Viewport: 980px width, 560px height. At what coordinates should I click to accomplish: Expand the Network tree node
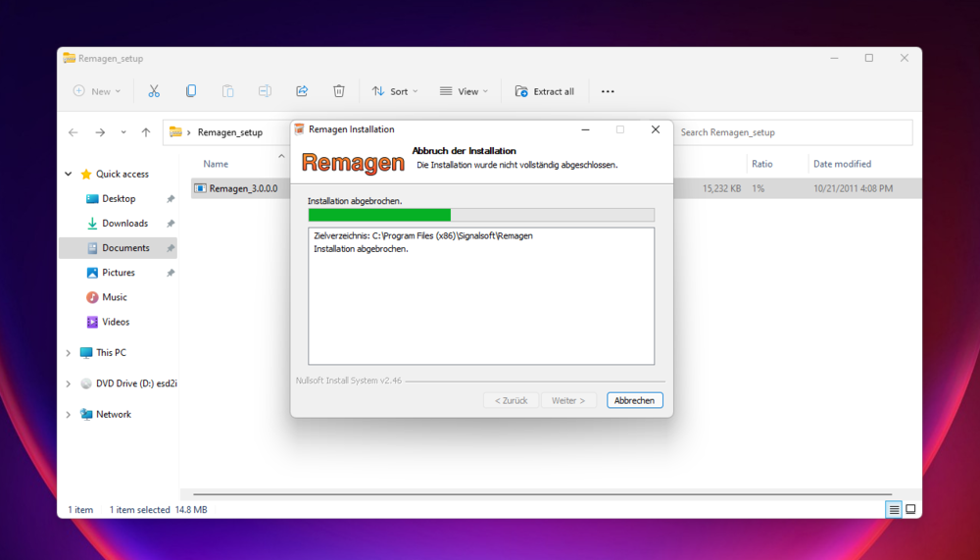click(x=69, y=414)
